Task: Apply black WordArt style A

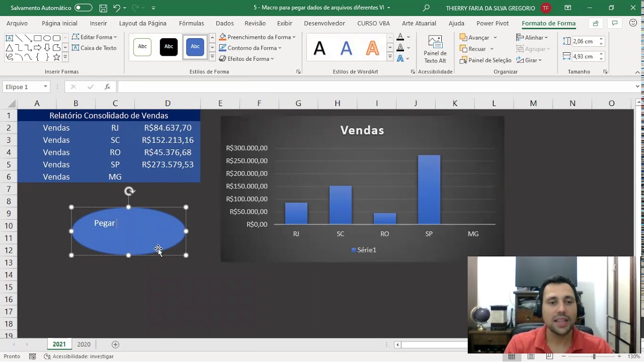Action: point(319,48)
